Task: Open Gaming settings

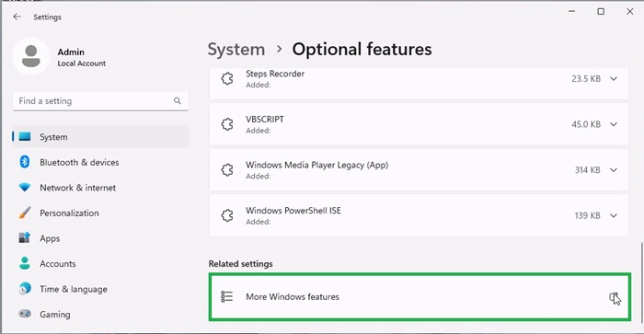Action: click(x=100, y=315)
